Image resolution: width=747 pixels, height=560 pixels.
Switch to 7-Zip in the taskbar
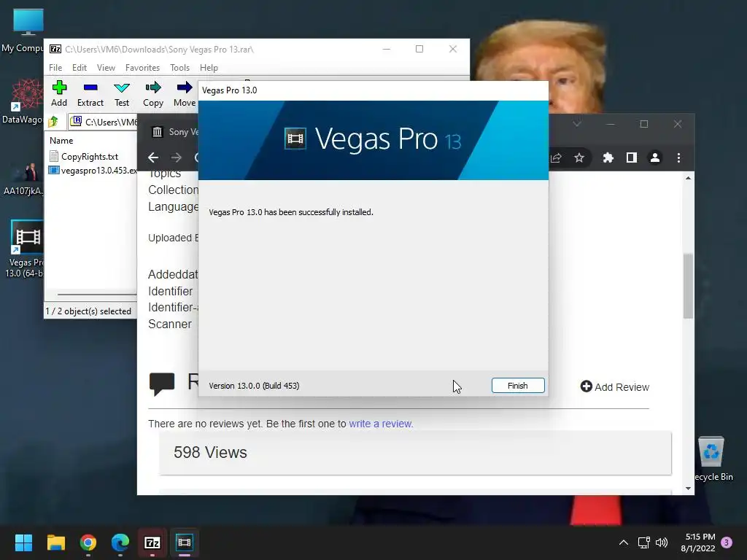click(x=152, y=542)
